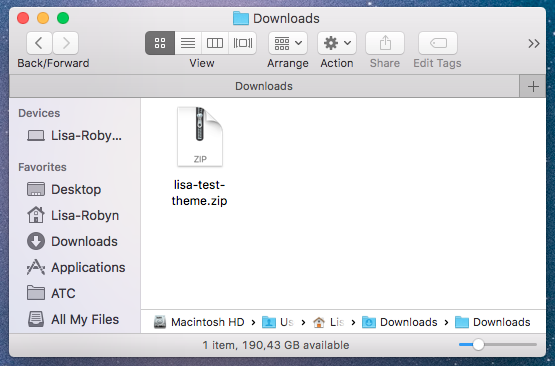
Task: Click the status text '1 item, 190,43 GB available'
Action: point(276,345)
